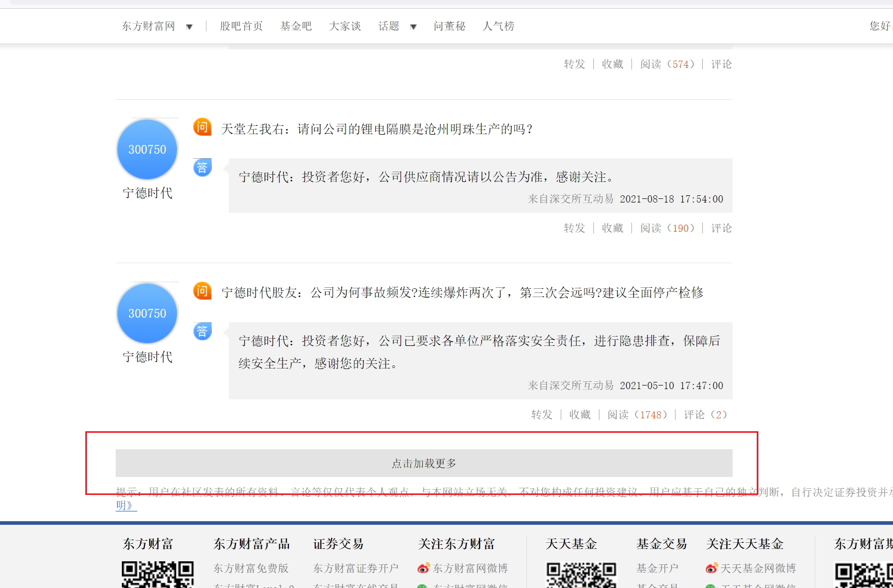Image resolution: width=893 pixels, height=588 pixels.
Task: Go to 股吧首页 in the top navigation
Action: pos(241,26)
